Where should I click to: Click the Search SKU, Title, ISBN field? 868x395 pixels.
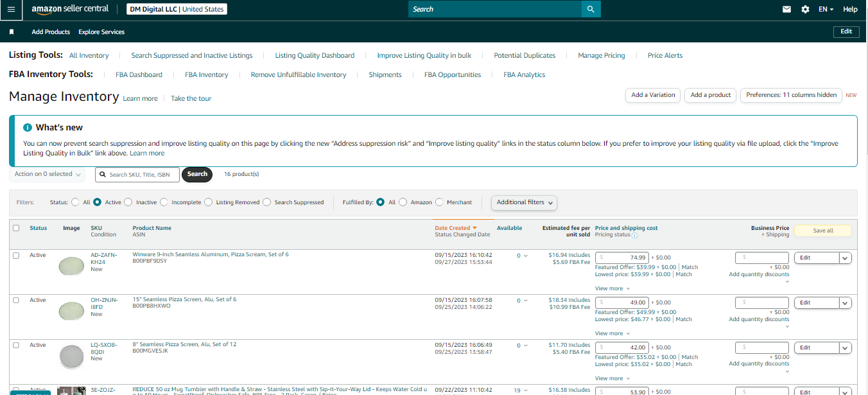tap(137, 175)
